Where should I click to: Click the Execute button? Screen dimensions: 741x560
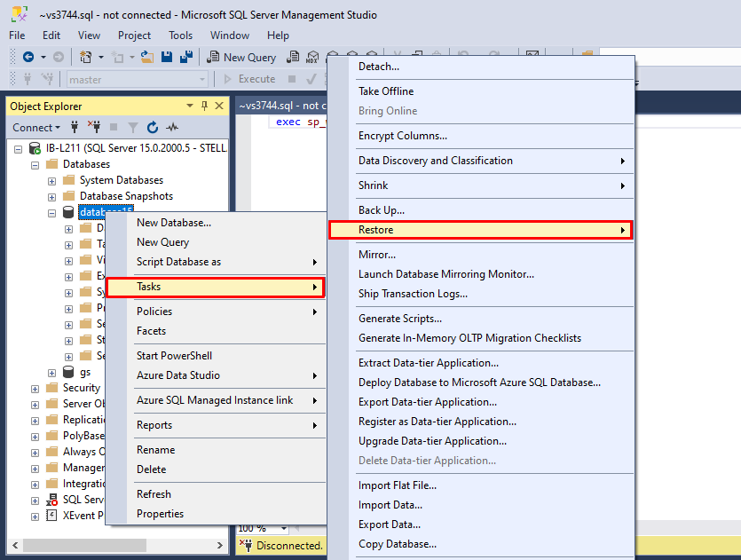pyautogui.click(x=249, y=79)
